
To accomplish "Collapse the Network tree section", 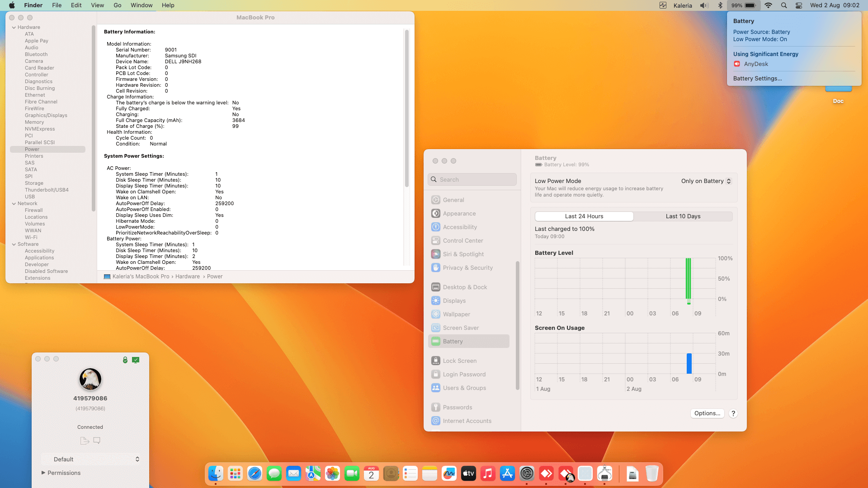I will coord(14,203).
